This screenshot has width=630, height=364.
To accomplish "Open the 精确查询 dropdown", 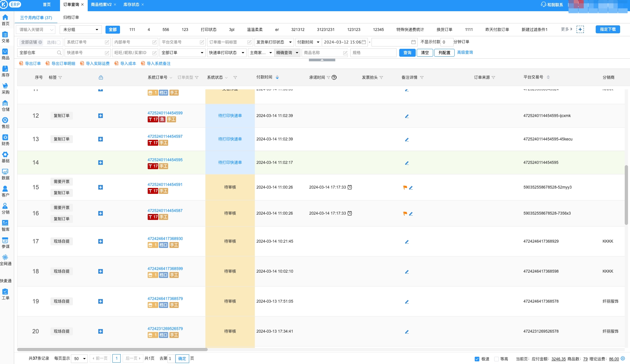I will point(287,53).
